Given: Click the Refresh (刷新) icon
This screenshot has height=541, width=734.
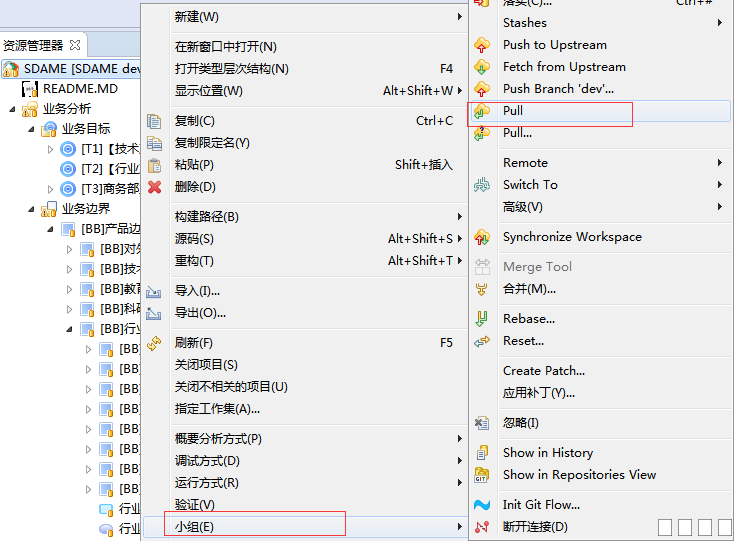Looking at the screenshot, I should coord(154,343).
